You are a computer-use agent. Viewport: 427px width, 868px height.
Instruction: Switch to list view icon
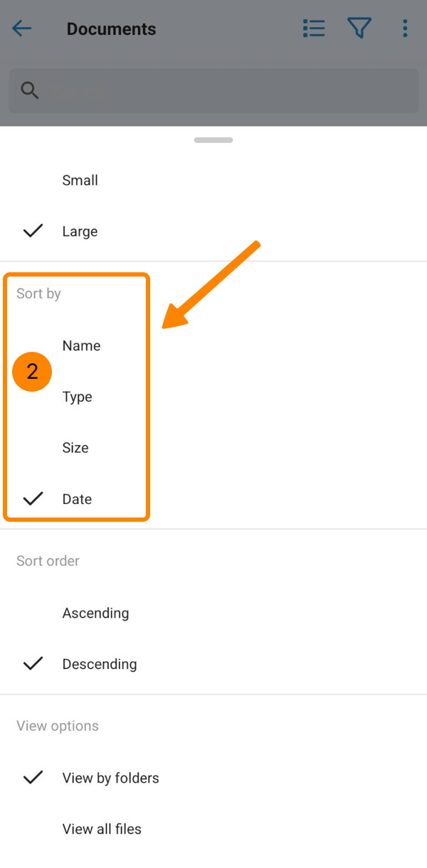(x=314, y=28)
